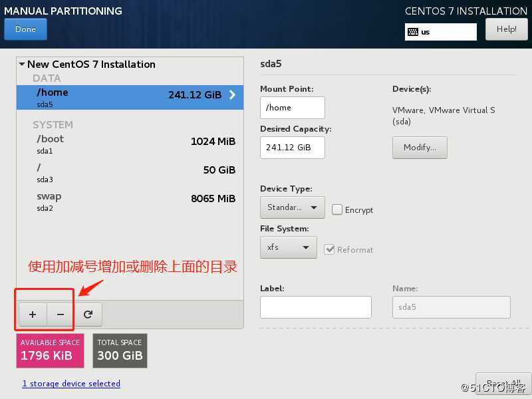Click the plus icon to add mount point

point(33,315)
